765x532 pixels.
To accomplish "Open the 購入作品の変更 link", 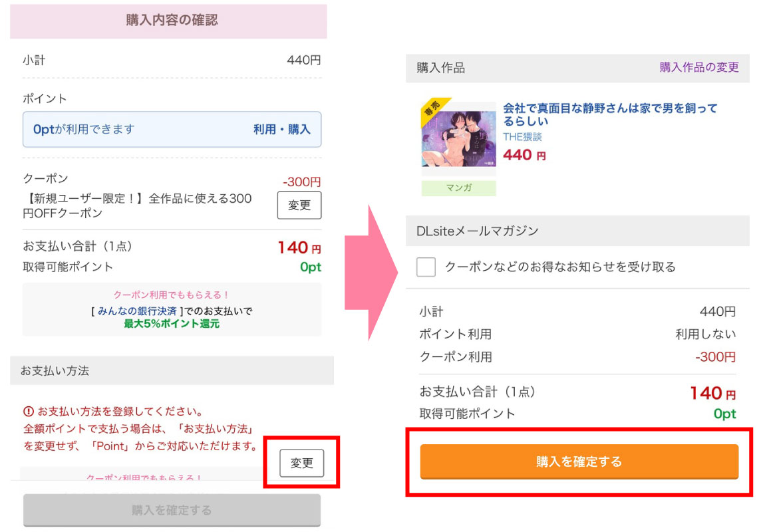I will 699,67.
